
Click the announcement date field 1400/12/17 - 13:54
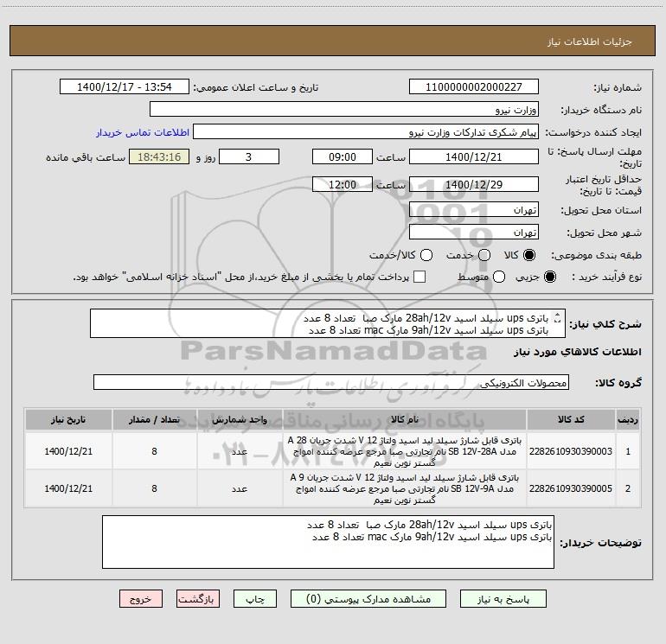coord(125,86)
